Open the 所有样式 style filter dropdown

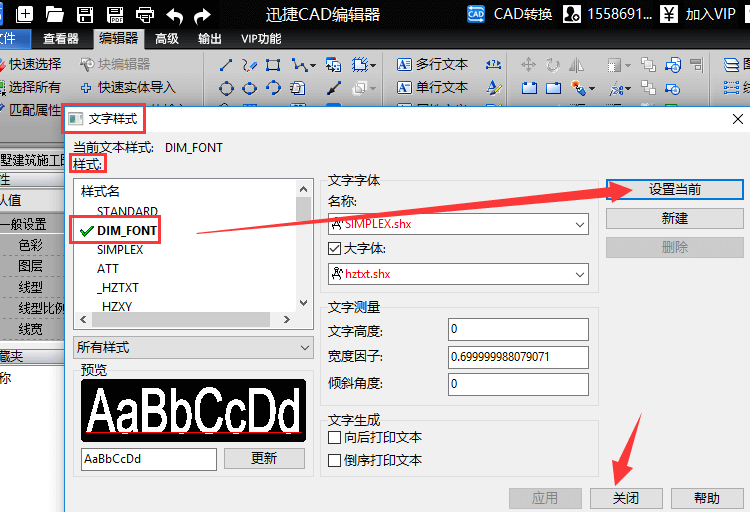pos(193,347)
